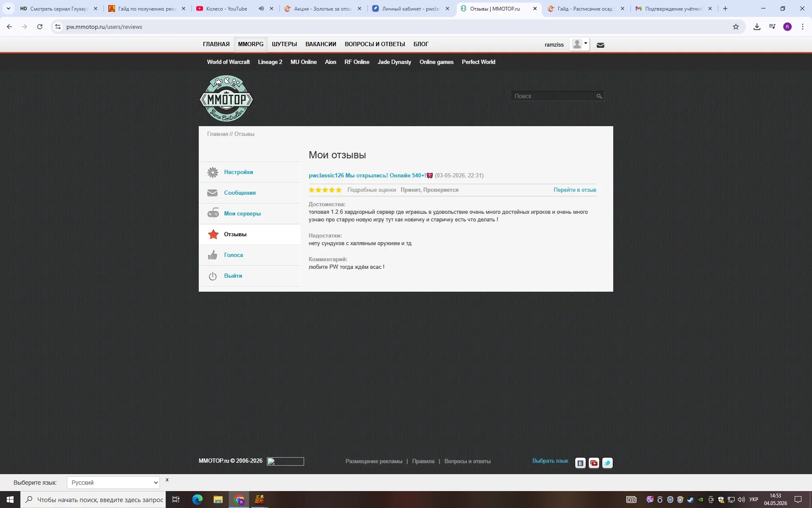
Task: Open the Русский language select box
Action: (113, 483)
